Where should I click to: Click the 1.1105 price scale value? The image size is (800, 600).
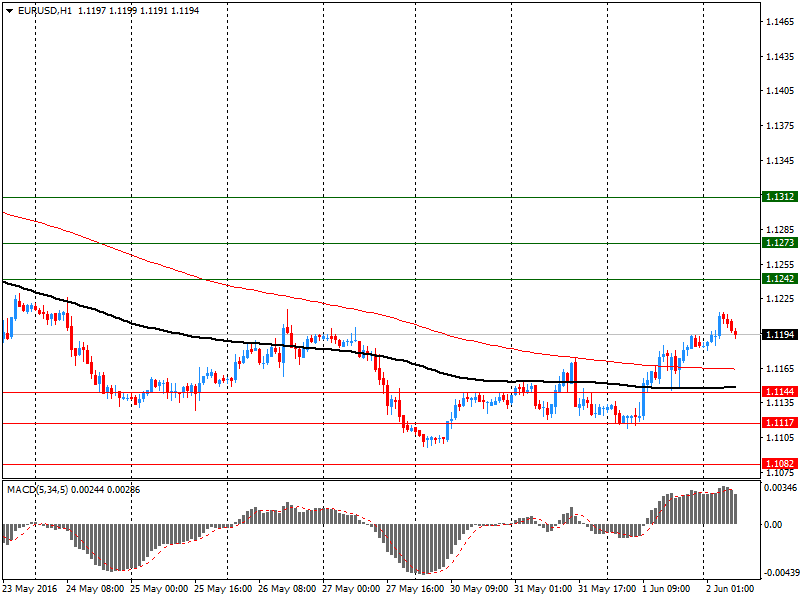pos(780,438)
